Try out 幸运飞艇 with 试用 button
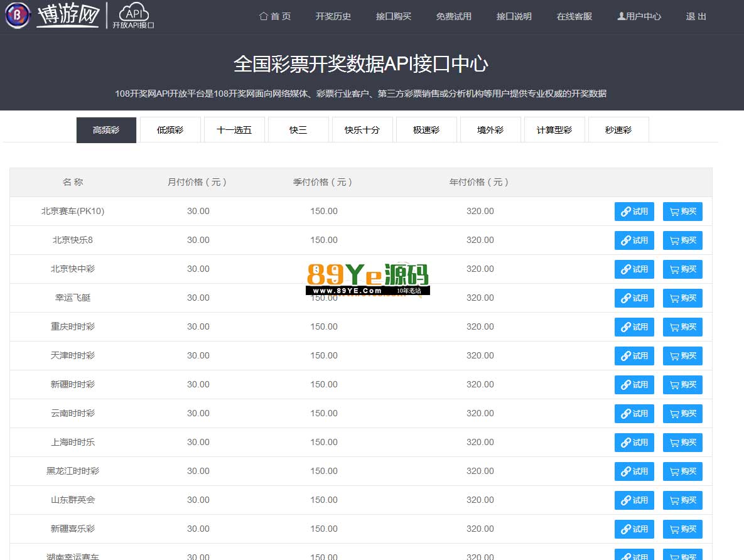Image resolution: width=744 pixels, height=560 pixels. click(634, 298)
